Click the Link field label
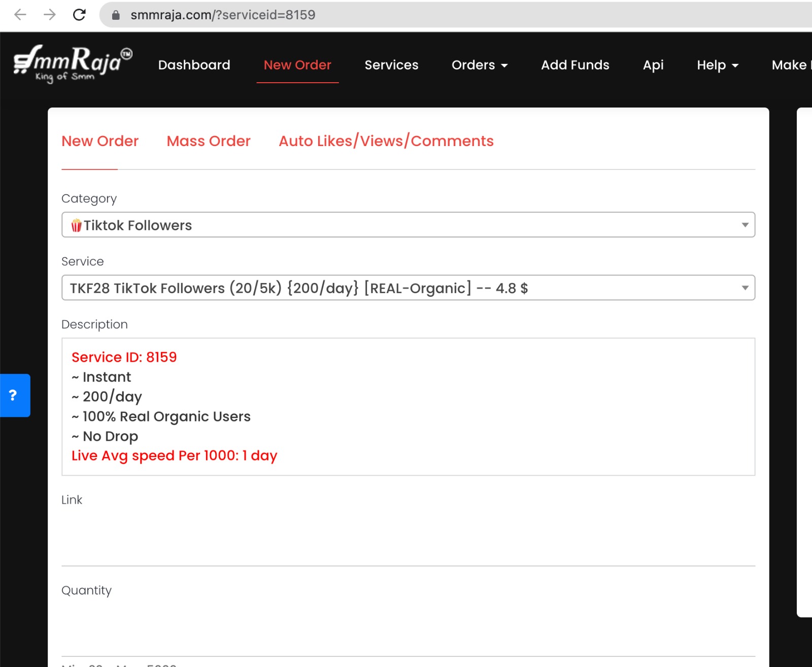This screenshot has width=812, height=667. pyautogui.click(x=72, y=500)
